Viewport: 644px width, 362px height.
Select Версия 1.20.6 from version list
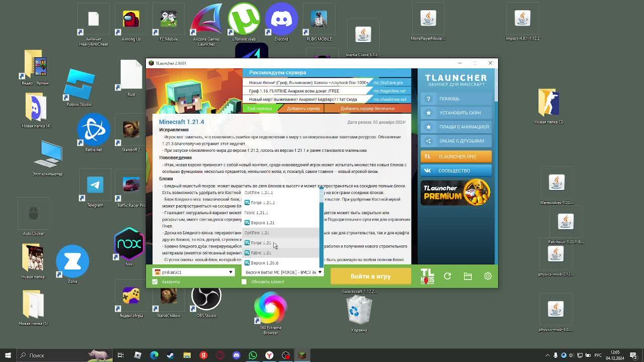pos(281,263)
